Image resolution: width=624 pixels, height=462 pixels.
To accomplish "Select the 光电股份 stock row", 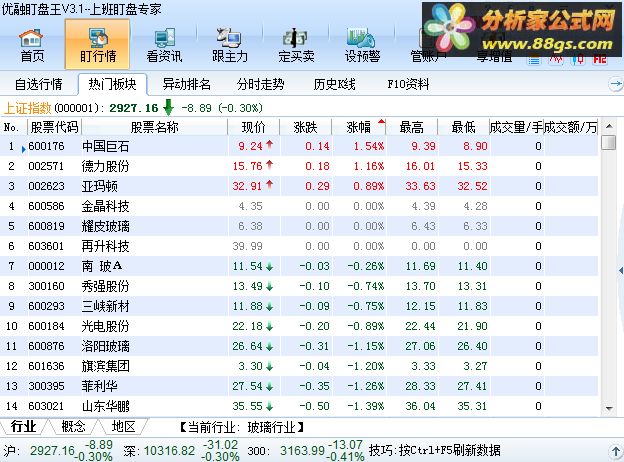I will click(x=299, y=326).
